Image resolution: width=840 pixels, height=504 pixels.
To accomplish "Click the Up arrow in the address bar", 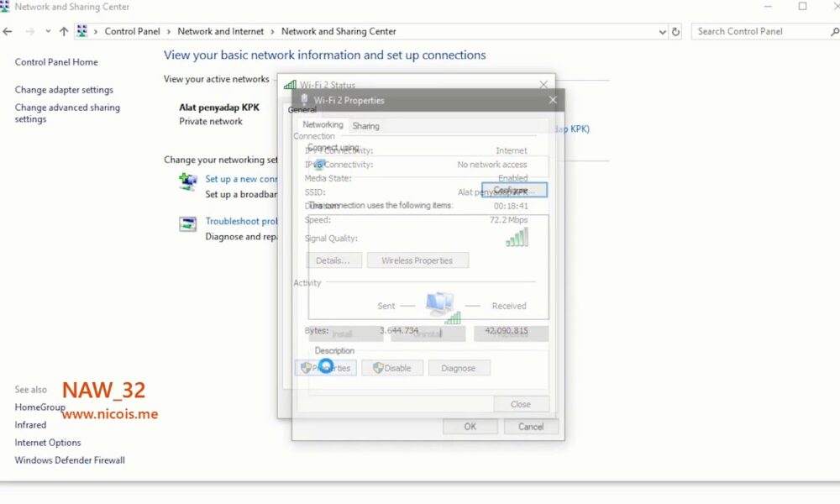I will [x=64, y=31].
